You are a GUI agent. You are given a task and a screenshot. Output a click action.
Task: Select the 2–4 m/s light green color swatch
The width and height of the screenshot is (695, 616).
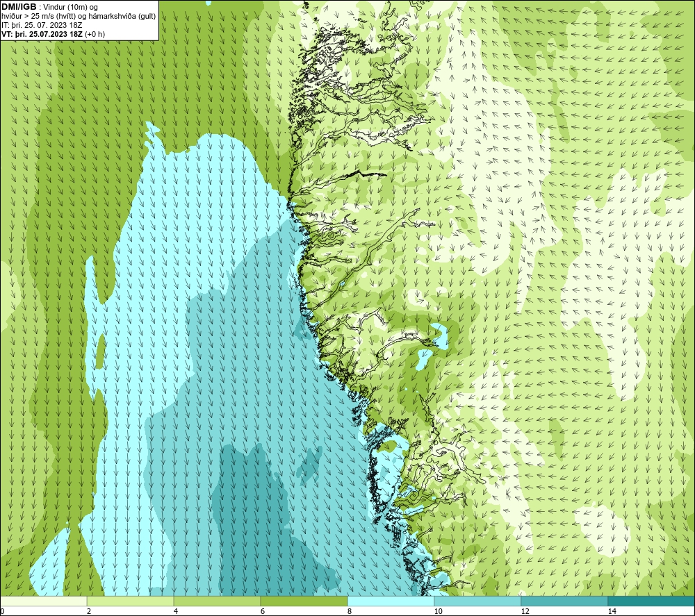click(131, 601)
